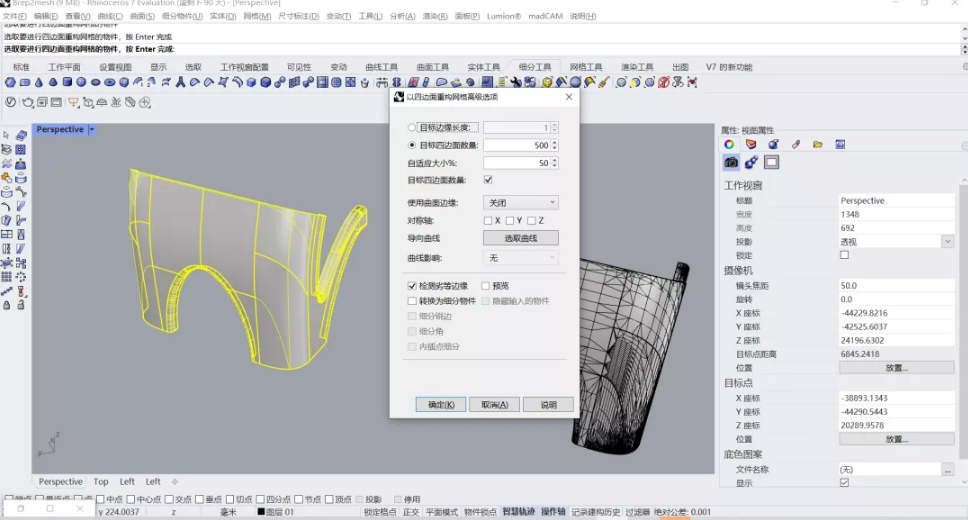Click the 镜头焦距 value field 50.0
The height and width of the screenshot is (520, 968).
pyautogui.click(x=896, y=286)
